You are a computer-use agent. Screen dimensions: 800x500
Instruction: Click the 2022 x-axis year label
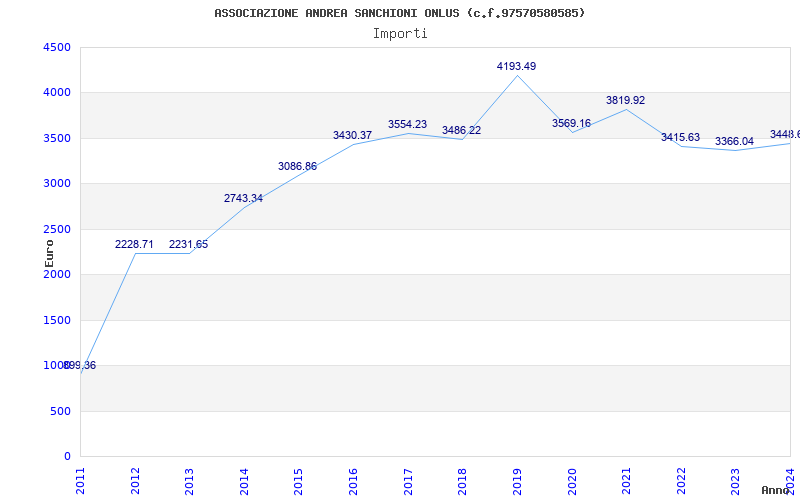681,481
